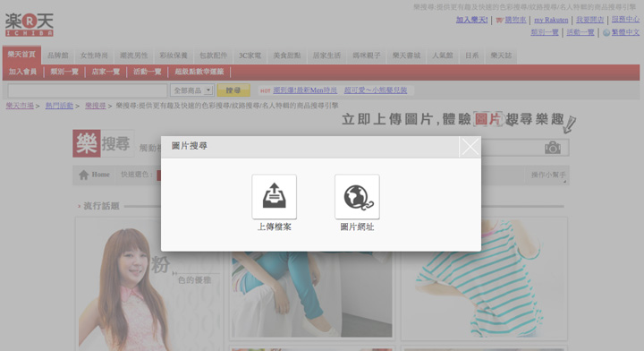Select the 美食甜點 tab
Screen dimensions: 644x351
click(x=287, y=56)
